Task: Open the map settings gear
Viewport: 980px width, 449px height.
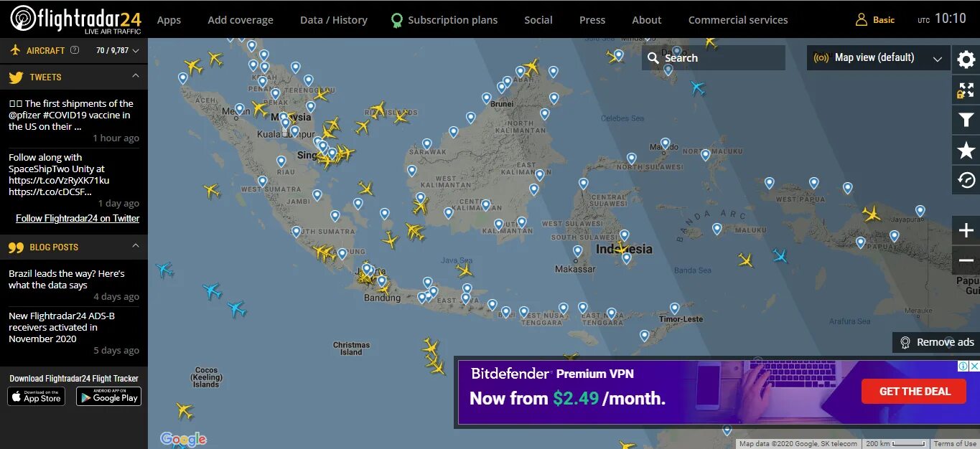Action: pos(966,60)
